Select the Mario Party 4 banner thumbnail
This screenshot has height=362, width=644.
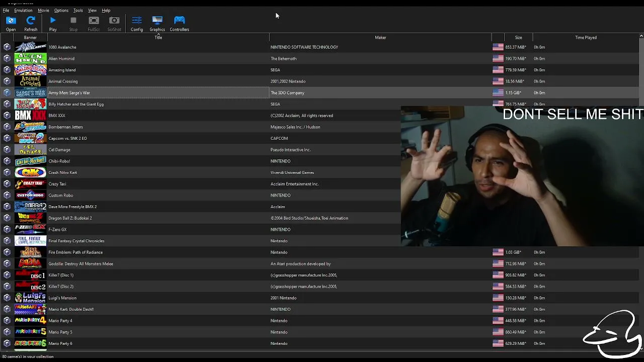(31, 321)
